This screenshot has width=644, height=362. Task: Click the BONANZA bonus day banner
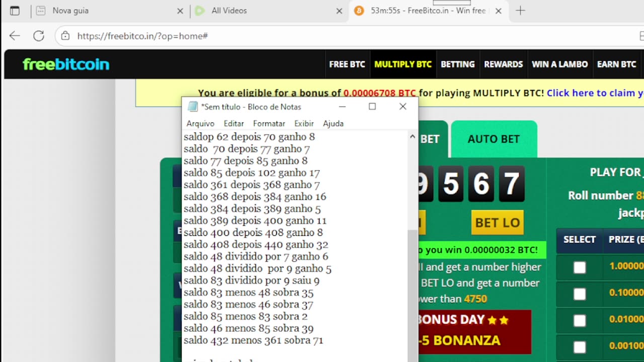474,331
